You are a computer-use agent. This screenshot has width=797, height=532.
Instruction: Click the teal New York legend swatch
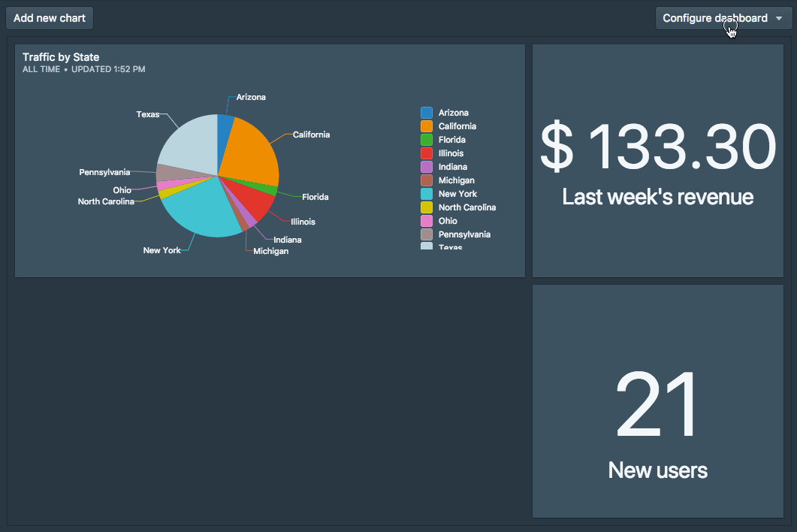pyautogui.click(x=427, y=194)
